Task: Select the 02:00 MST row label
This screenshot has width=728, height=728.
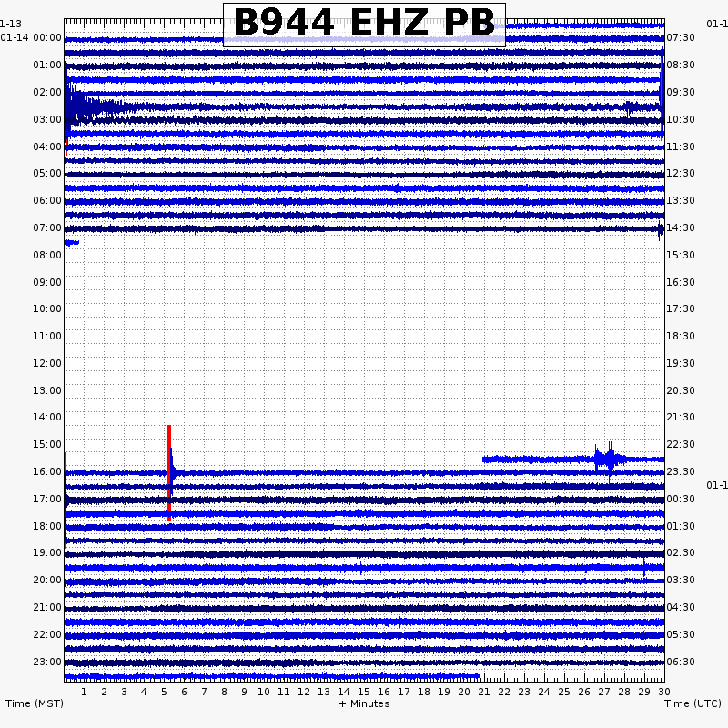Action: point(47,92)
